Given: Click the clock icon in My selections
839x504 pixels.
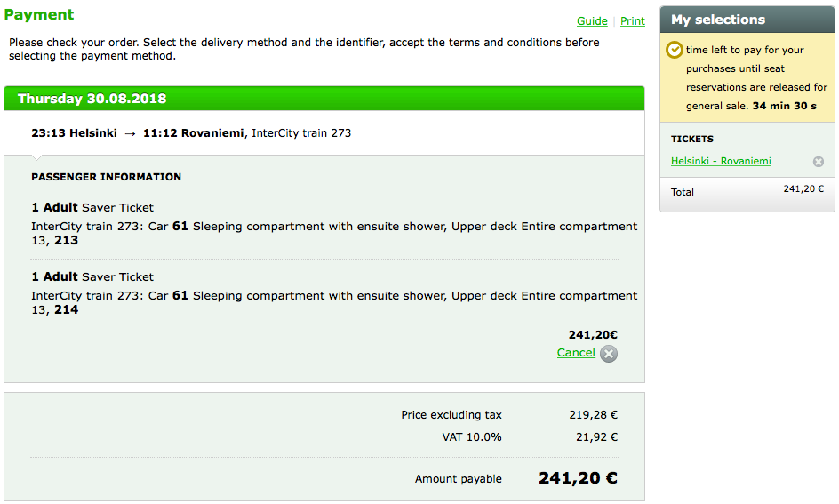Looking at the screenshot, I should click(x=675, y=50).
